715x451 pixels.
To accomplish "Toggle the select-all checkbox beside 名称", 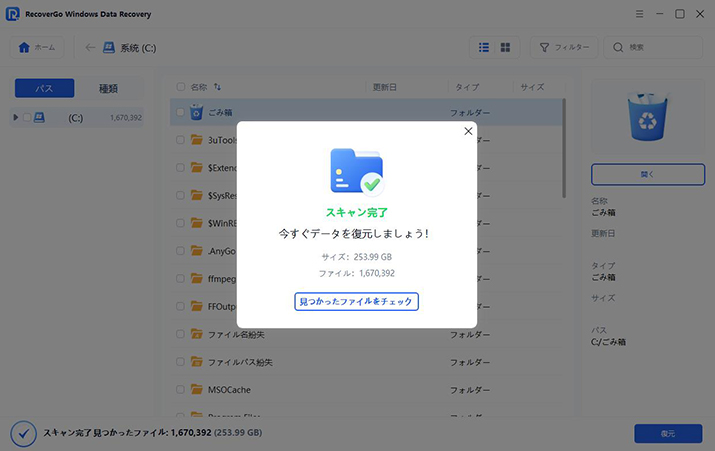I will pos(181,87).
